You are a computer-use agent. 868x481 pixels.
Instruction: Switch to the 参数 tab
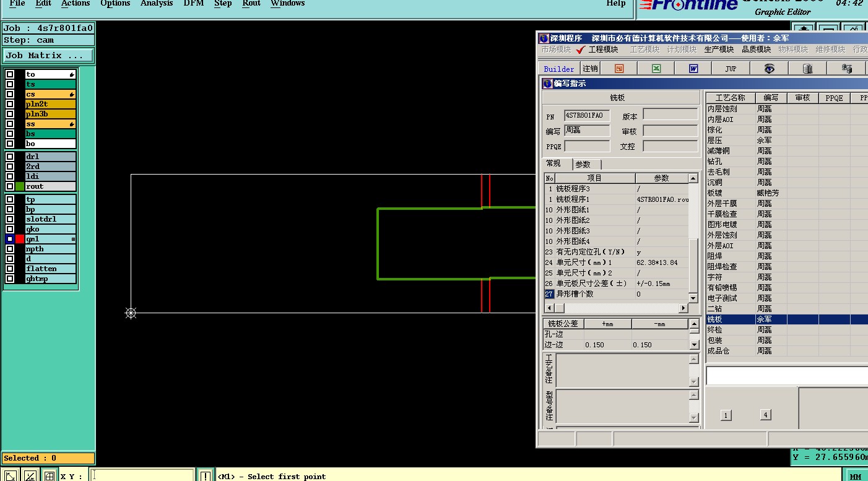click(x=583, y=164)
